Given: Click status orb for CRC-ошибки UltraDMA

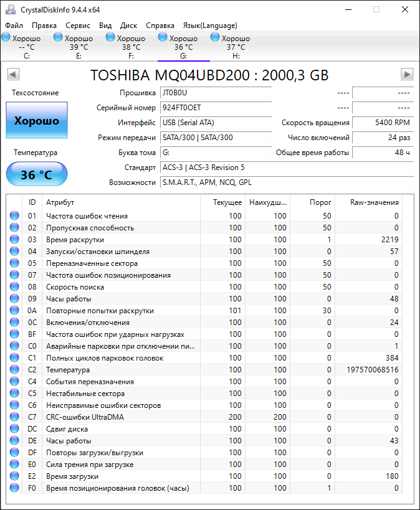Looking at the screenshot, I should pos(14,417).
